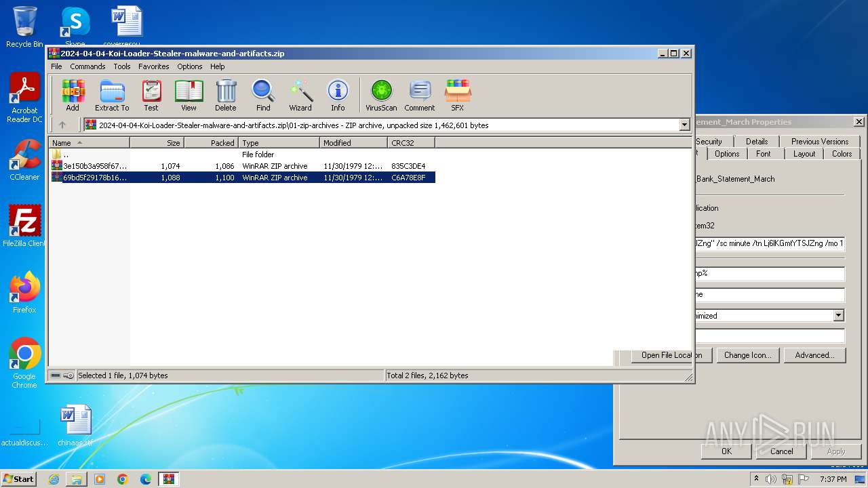The image size is (868, 488).
Task: Open Microsoft Edge from the taskbar
Action: point(146,479)
